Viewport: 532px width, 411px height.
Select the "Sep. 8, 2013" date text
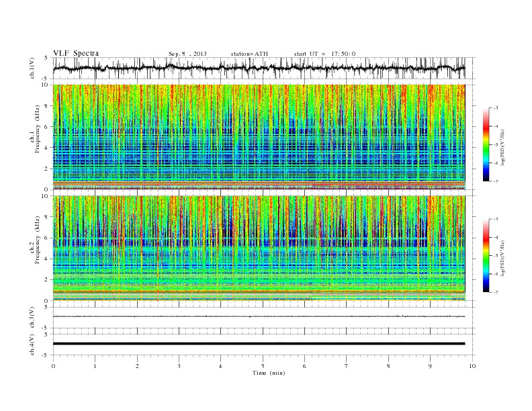click(x=187, y=54)
